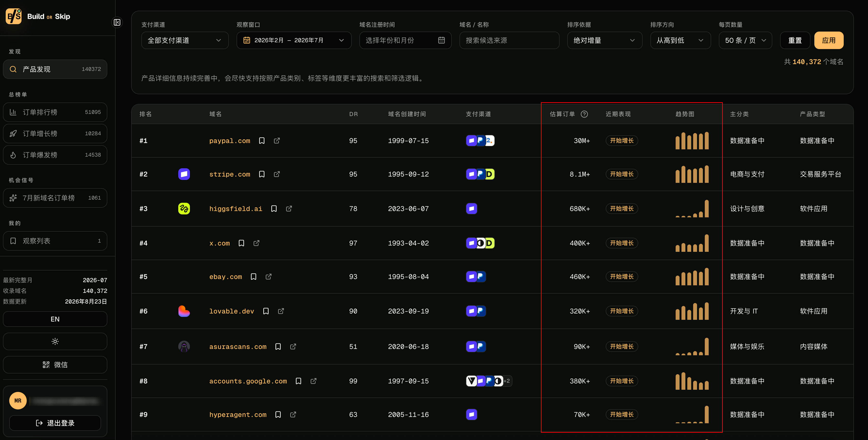Click 电商与支付 category in stripe.com row
This screenshot has height=440, width=868.
tap(747, 174)
